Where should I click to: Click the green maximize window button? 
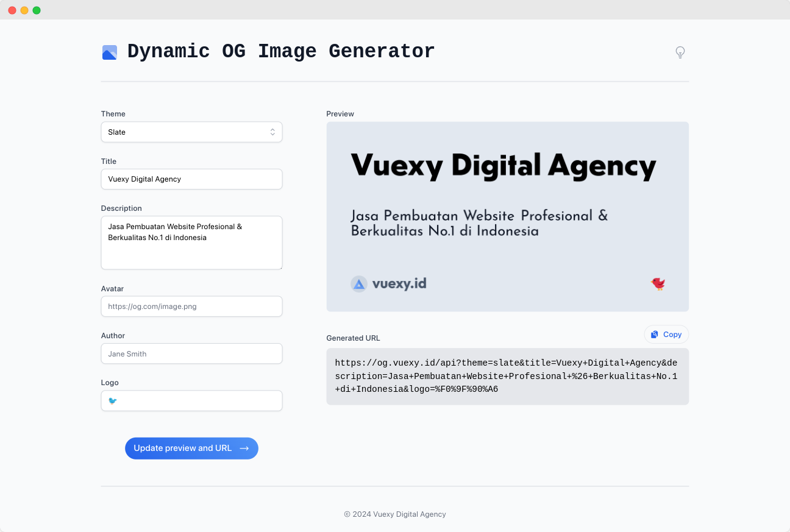tap(37, 10)
